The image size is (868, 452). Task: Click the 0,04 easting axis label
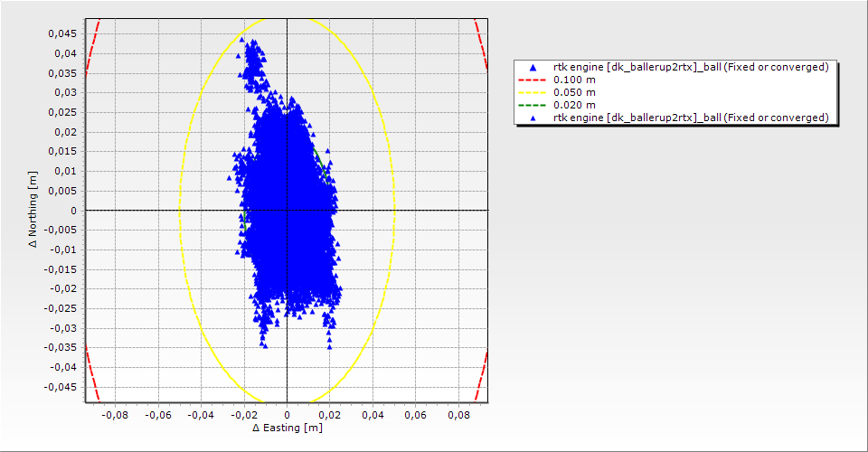[x=373, y=415]
